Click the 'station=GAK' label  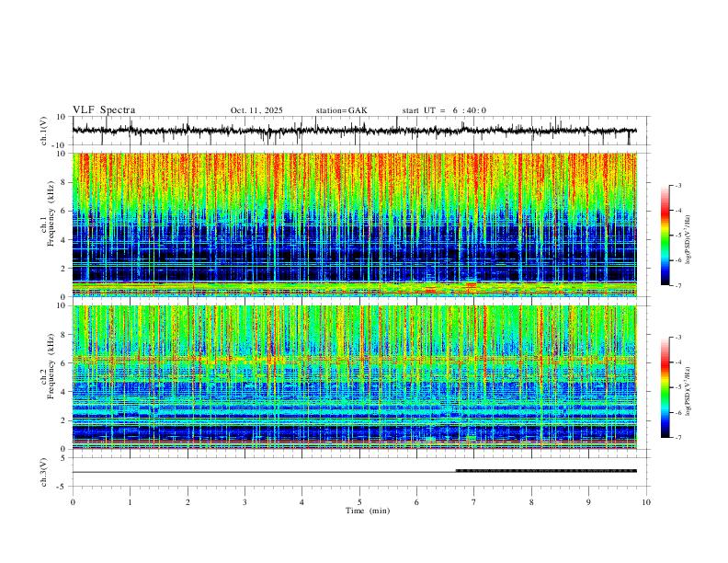click(x=341, y=110)
